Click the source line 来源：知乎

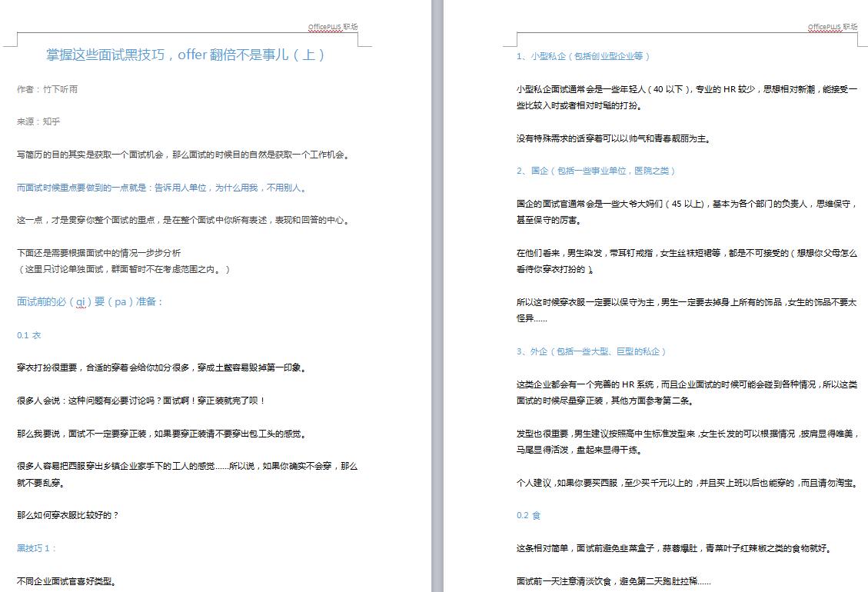click(38, 122)
